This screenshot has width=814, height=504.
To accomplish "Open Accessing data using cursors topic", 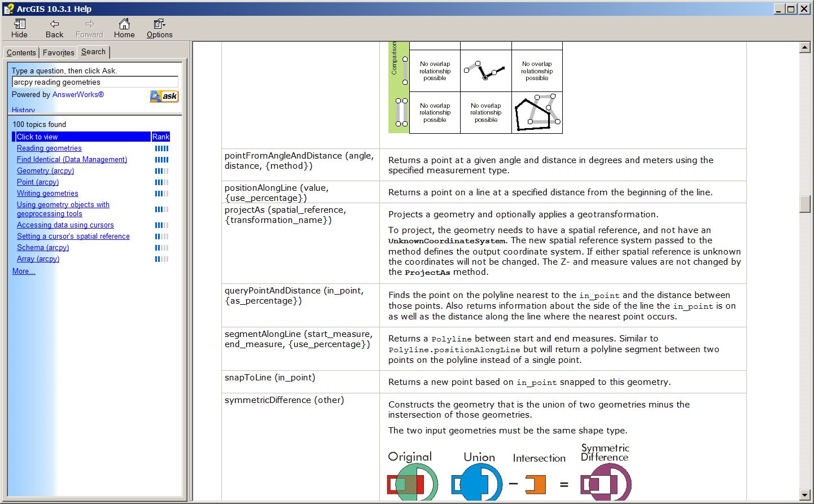I will [x=65, y=225].
